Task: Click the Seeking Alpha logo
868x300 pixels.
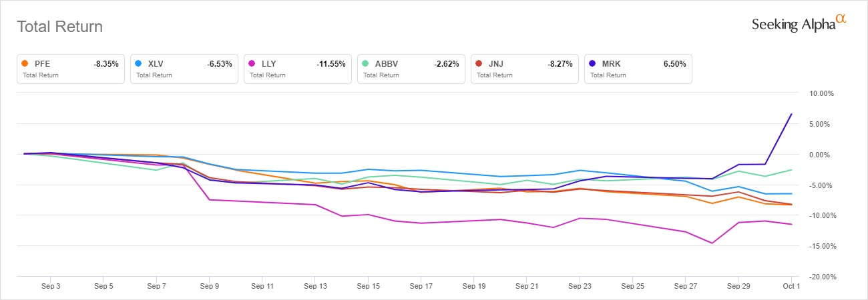Action: (799, 24)
